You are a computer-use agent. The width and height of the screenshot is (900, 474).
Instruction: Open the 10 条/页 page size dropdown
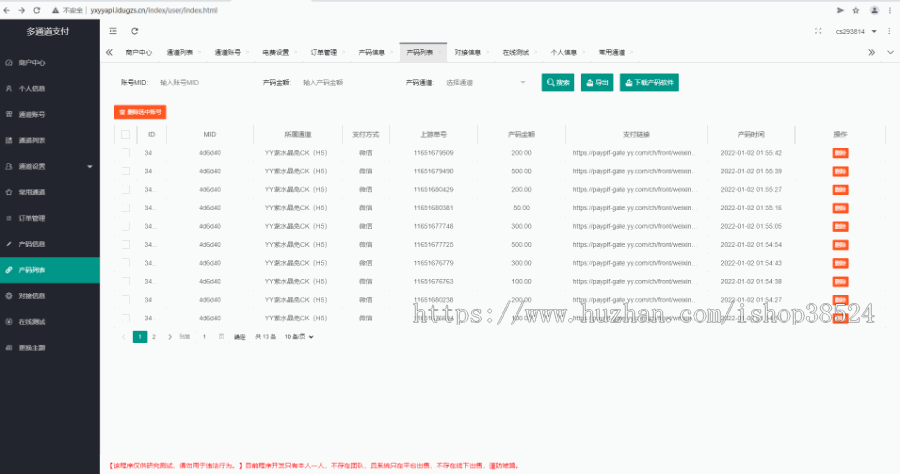point(298,337)
